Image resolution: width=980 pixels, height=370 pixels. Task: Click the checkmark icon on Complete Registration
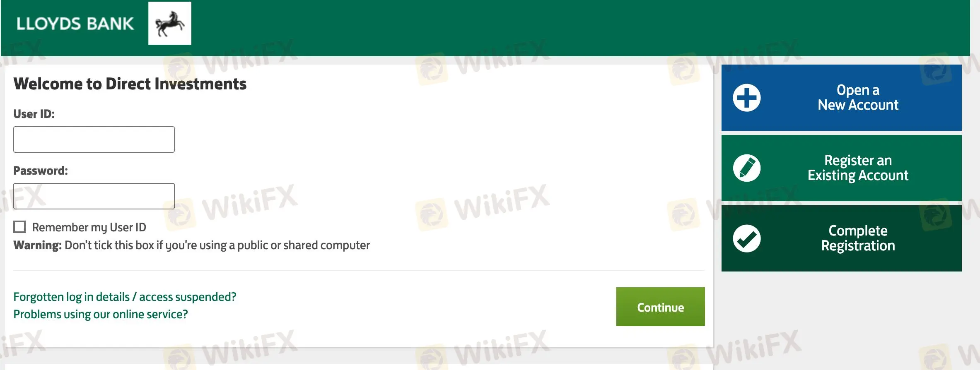747,238
